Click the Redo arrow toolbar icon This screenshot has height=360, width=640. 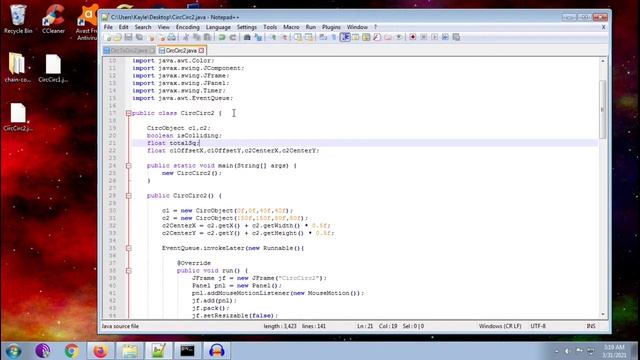click(233, 38)
